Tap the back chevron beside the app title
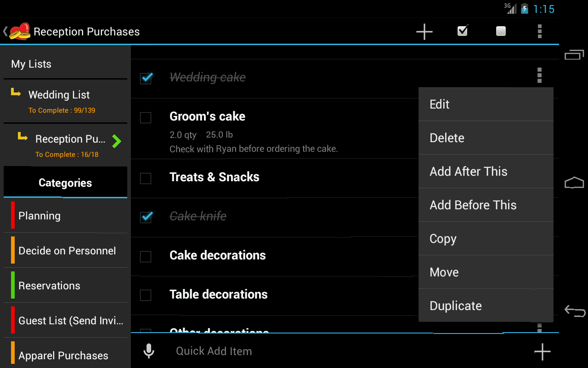The height and width of the screenshot is (368, 588). (5, 31)
